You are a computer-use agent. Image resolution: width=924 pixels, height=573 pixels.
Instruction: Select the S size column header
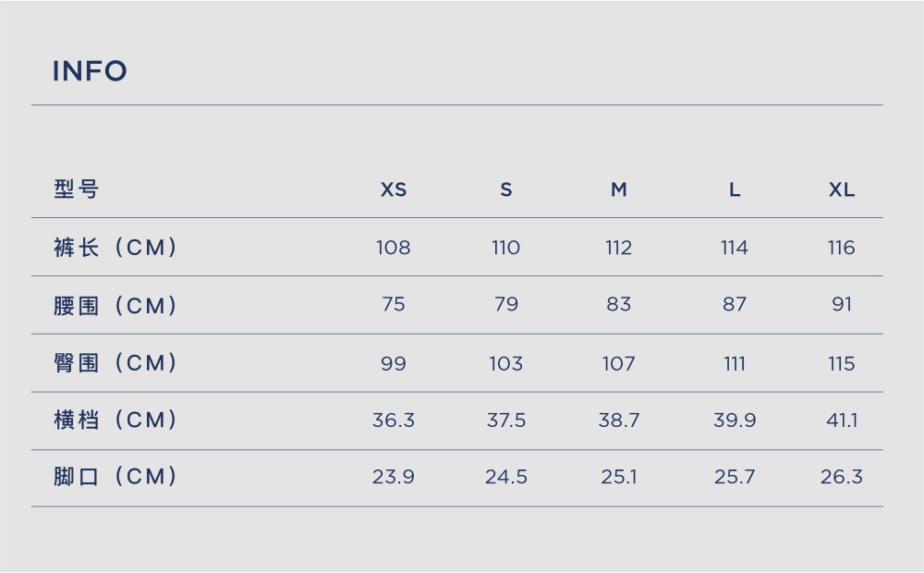click(505, 189)
